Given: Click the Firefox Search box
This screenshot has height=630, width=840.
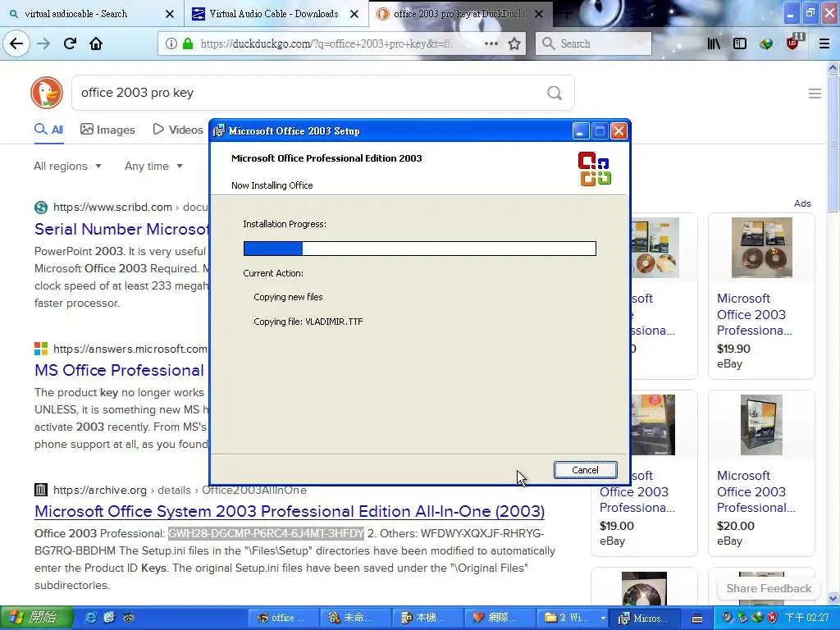Looking at the screenshot, I should point(593,43).
